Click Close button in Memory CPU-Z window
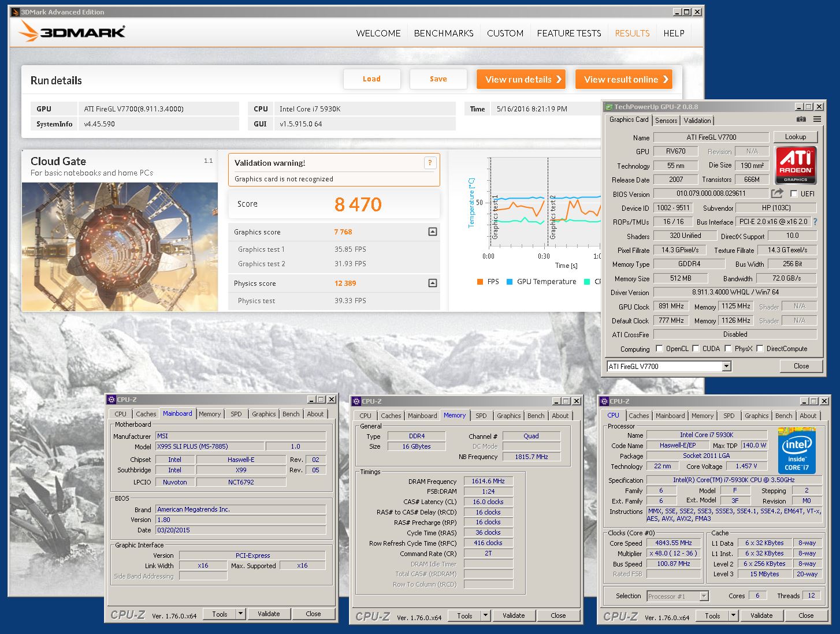The image size is (840, 634). 558,616
